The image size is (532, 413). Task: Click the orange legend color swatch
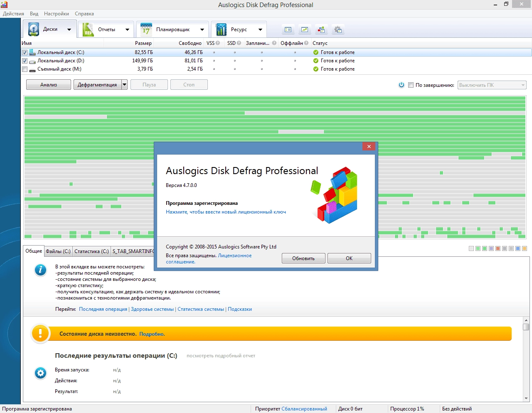click(x=525, y=248)
